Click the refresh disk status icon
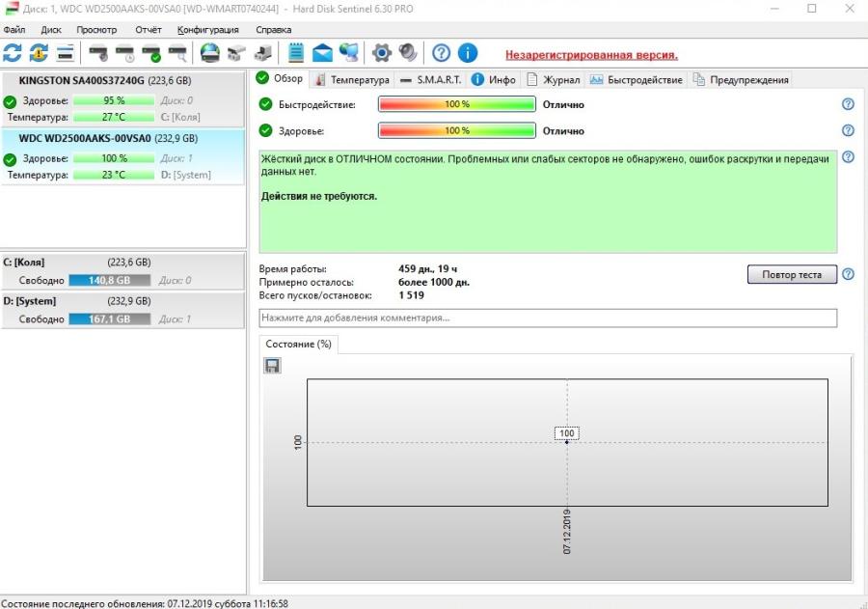The image size is (868, 609). [x=13, y=53]
